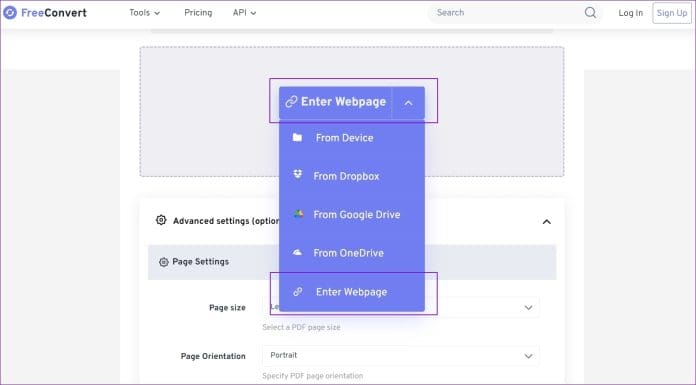Viewport: 696px width, 385px height.
Task: Open the Page Orientation dropdown showing Portrait
Action: coord(401,356)
